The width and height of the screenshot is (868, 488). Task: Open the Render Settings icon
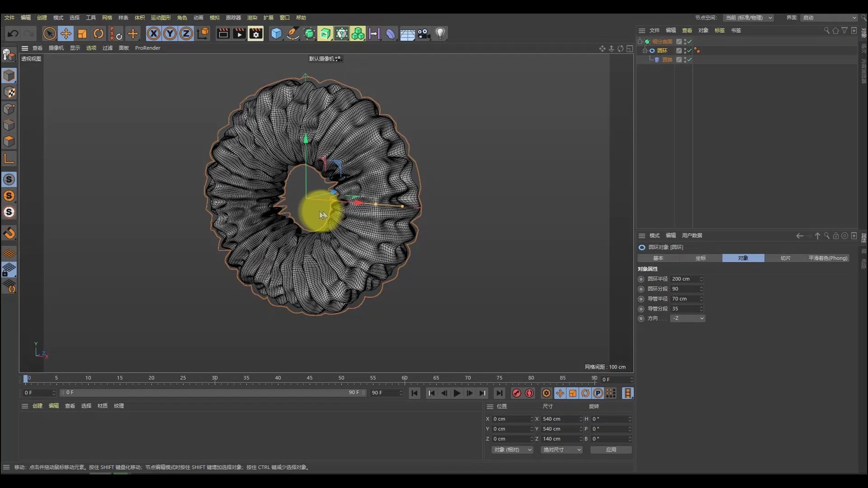coord(256,33)
